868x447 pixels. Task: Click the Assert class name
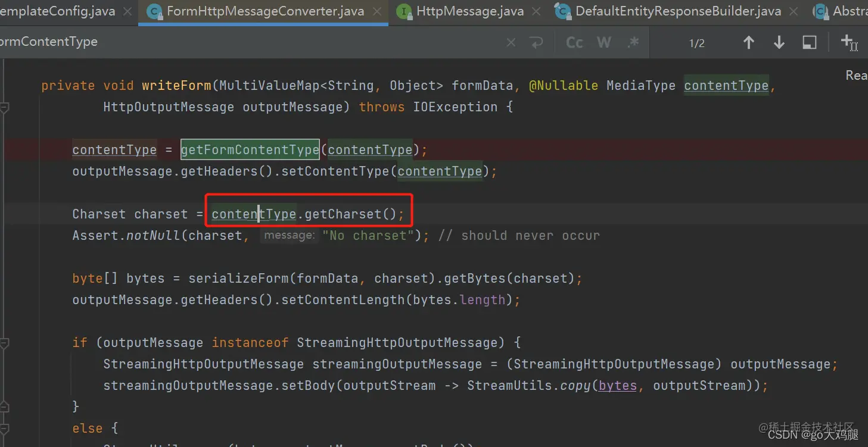pyautogui.click(x=95, y=236)
